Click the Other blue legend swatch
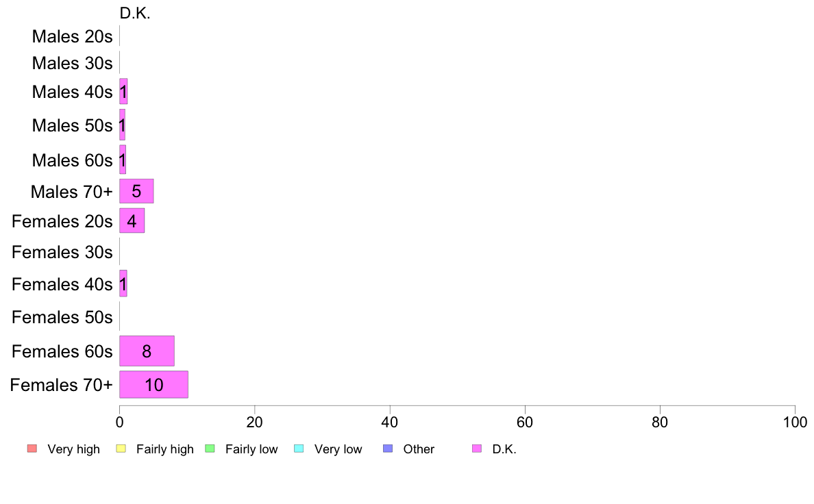The width and height of the screenshot is (814, 504). pyautogui.click(x=388, y=449)
